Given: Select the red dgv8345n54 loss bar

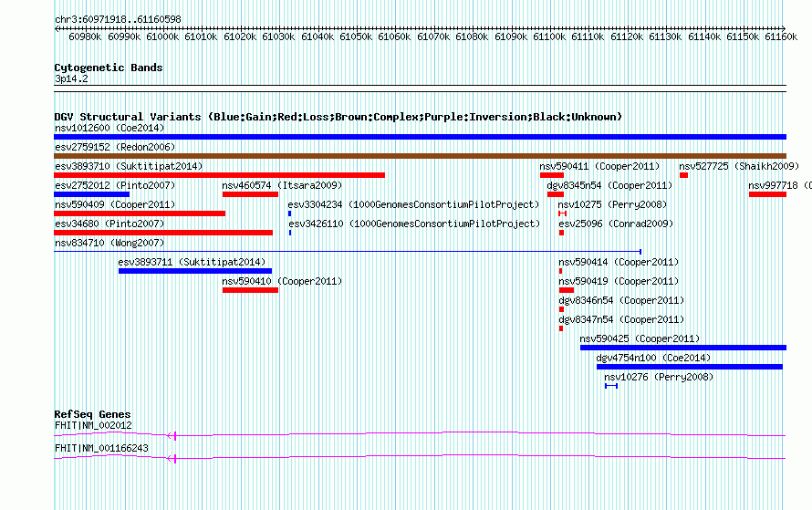Looking at the screenshot, I should [555, 194].
